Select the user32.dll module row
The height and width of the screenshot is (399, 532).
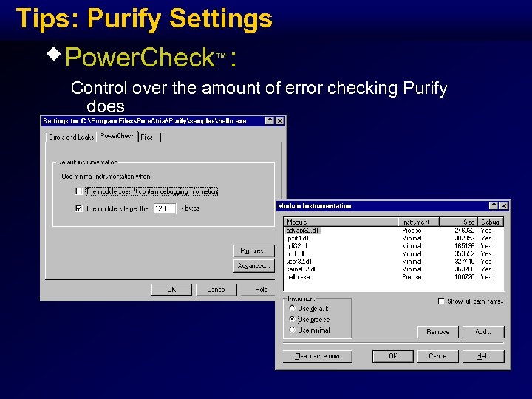tap(394, 262)
